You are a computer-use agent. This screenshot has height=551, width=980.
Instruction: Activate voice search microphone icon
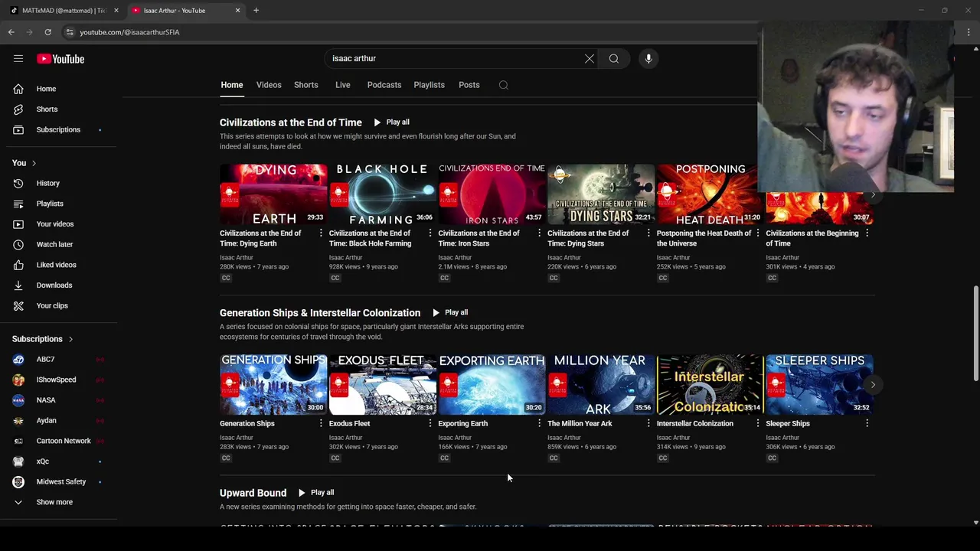648,58
